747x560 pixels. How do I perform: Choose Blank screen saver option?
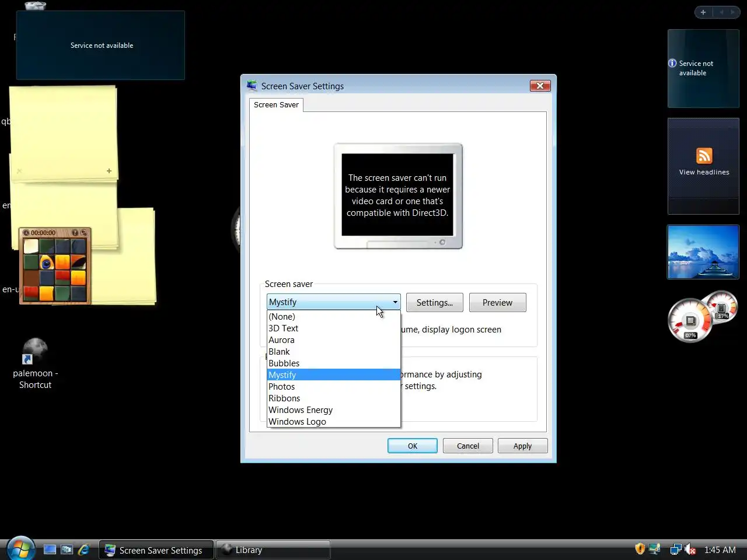[x=333, y=352]
